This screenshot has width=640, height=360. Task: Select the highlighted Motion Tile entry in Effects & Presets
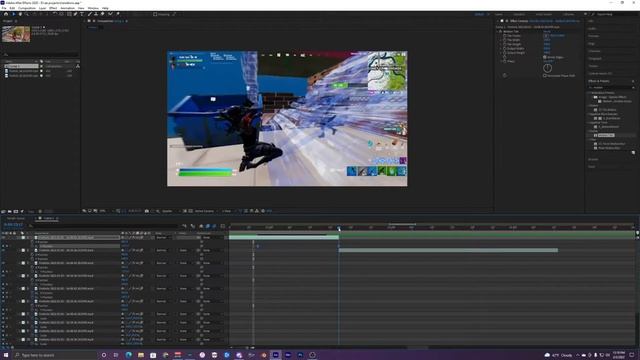tap(606, 135)
